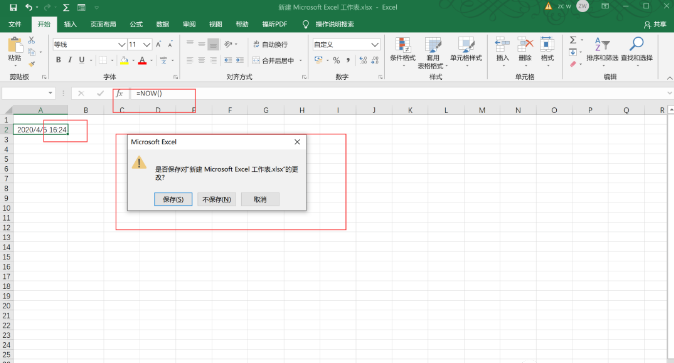Screen dimensions: 674x363
Task: Open Conditional Formatting (条件格式)
Action: click(x=403, y=52)
